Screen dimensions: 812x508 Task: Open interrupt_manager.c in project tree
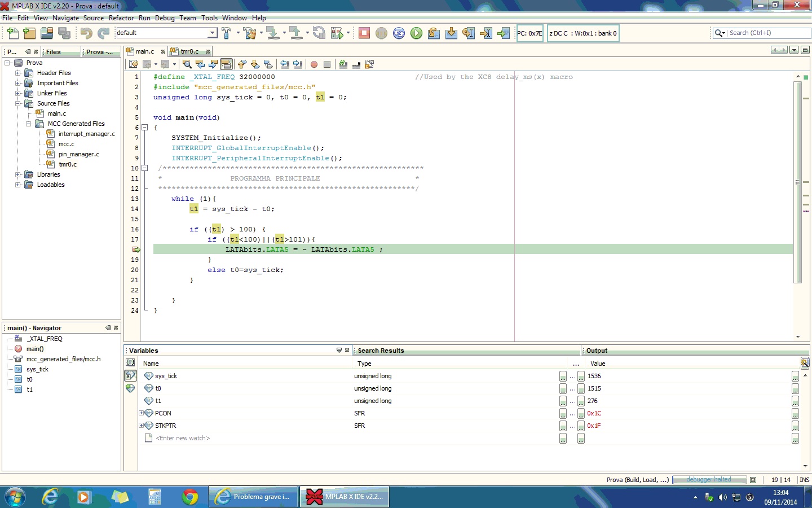point(86,134)
